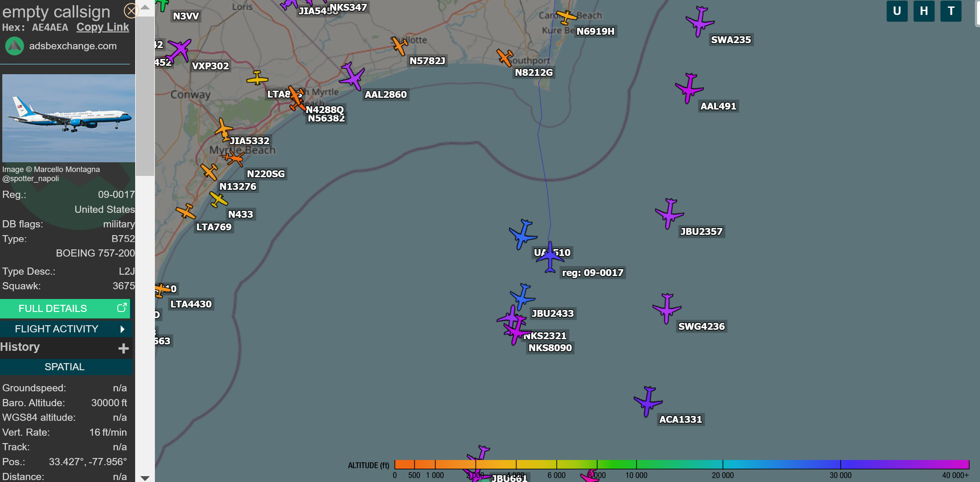Select the SWG4236 aircraft icon
Screen dimensions: 980x482
tap(667, 308)
